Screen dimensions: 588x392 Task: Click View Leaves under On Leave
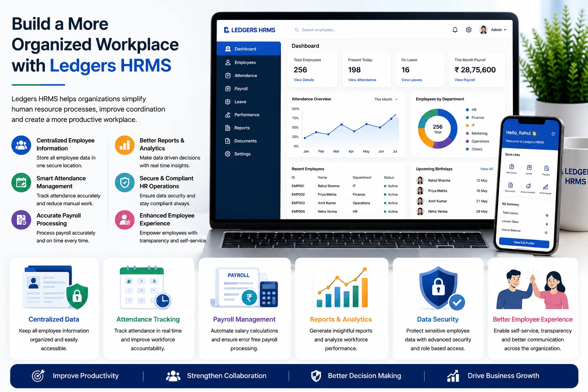click(412, 80)
